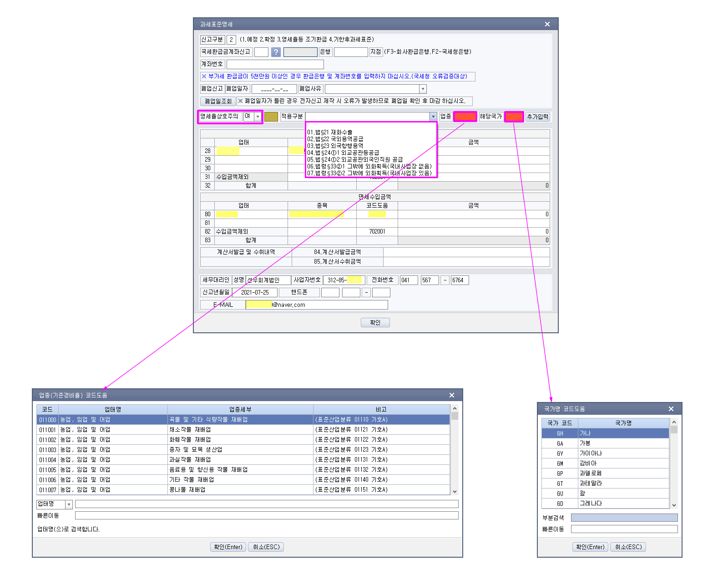728x580 pixels.
Task: Click scroll-down arrow in 업종 코드도움 list
Action: (455, 492)
